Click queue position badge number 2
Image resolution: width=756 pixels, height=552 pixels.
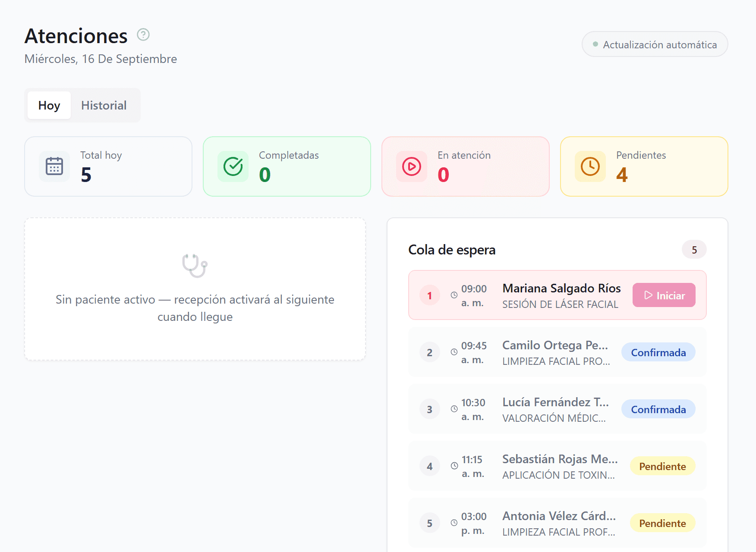430,352
